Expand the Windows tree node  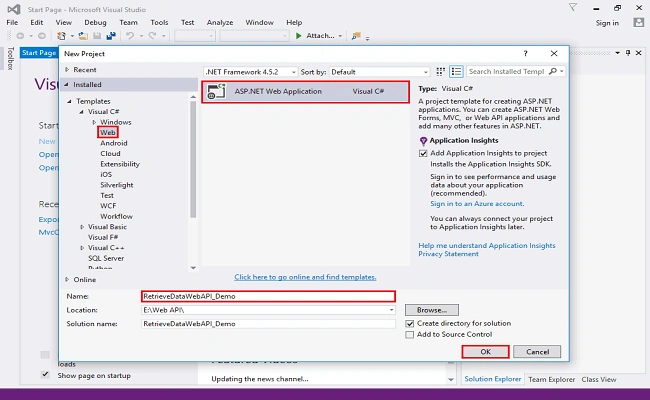(x=94, y=122)
